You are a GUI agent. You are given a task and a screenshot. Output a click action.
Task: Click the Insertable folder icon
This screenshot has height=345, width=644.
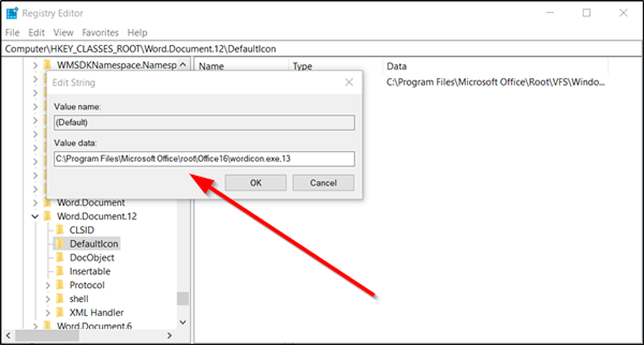click(x=60, y=272)
